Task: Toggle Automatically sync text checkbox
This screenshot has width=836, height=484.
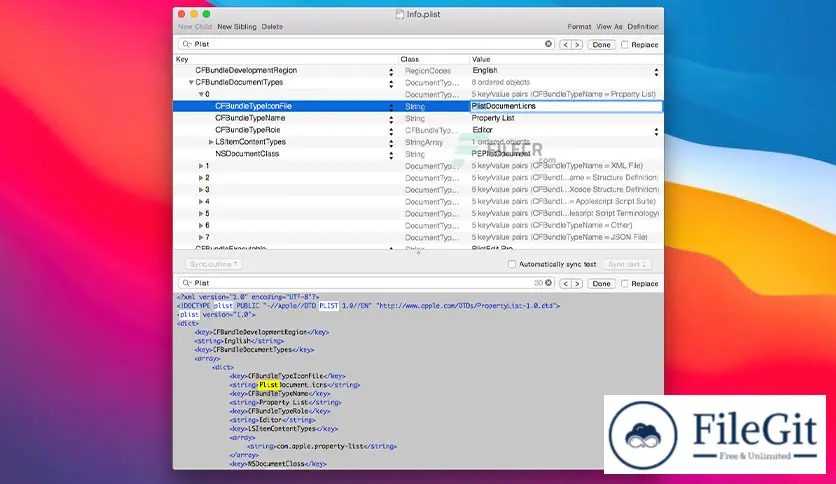Action: [x=512, y=264]
